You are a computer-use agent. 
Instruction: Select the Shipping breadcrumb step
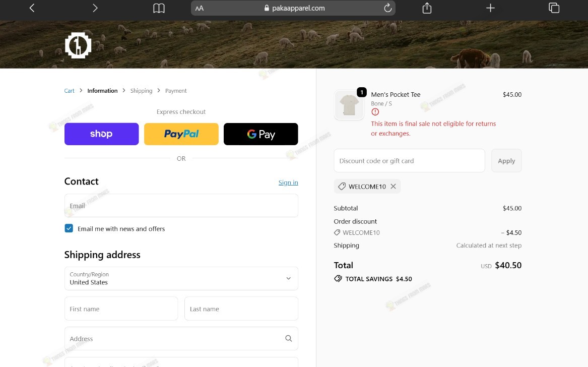click(142, 91)
